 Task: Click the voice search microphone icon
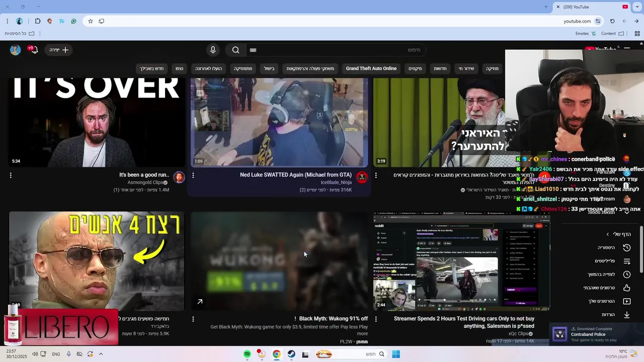(213, 50)
